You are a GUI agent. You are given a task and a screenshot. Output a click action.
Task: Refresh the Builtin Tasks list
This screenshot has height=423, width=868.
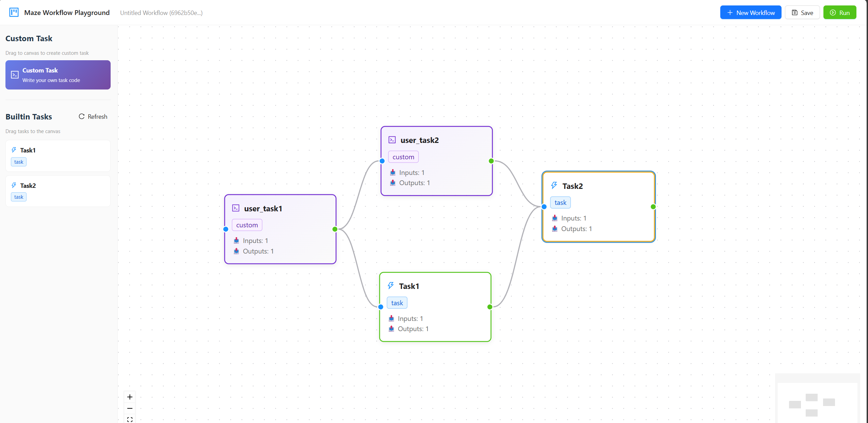[x=93, y=116]
